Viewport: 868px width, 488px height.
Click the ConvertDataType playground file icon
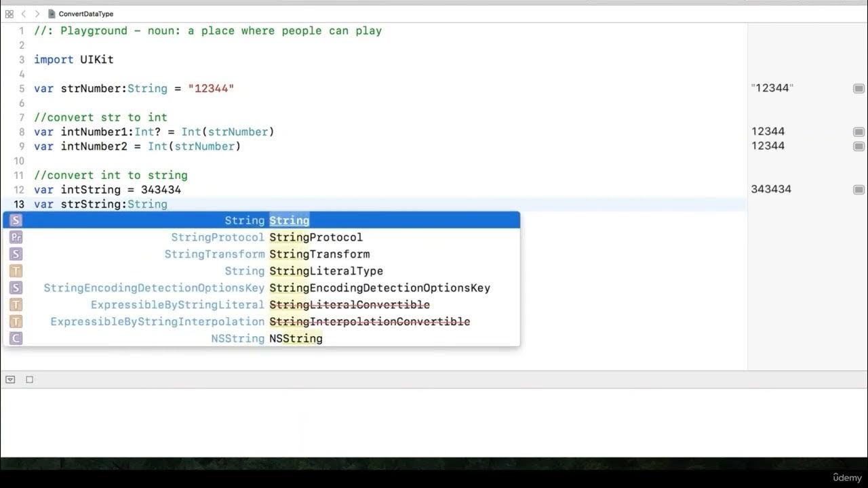pyautogui.click(x=52, y=14)
